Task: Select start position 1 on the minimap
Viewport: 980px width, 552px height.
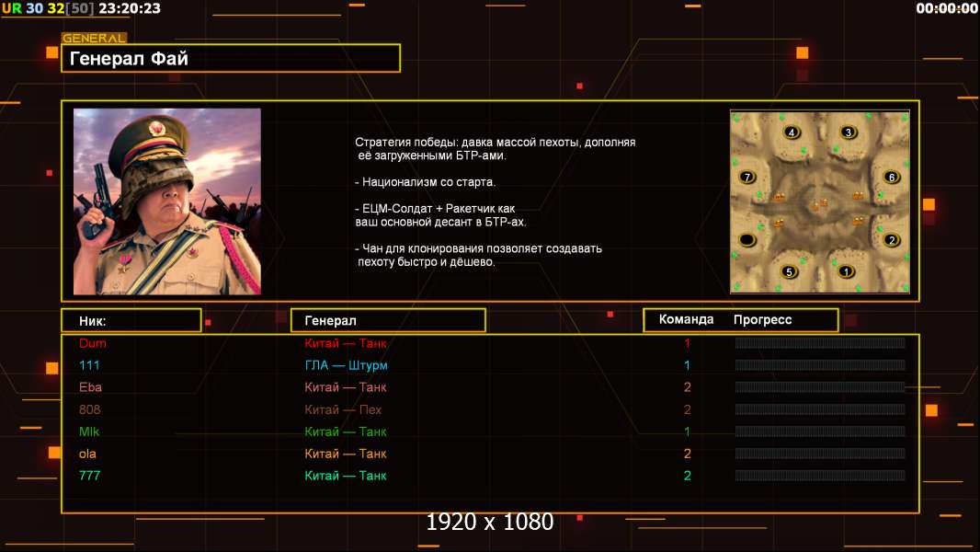Action: [x=846, y=271]
